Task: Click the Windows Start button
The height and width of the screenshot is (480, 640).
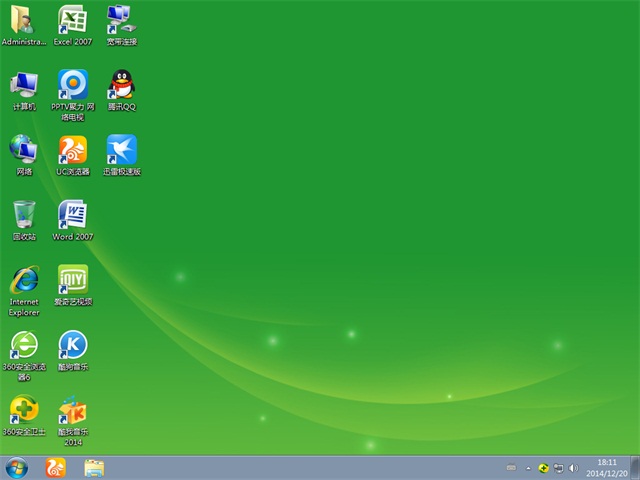Action: tap(17, 467)
